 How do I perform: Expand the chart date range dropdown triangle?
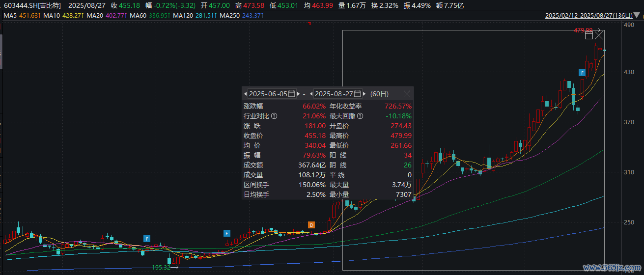click(x=637, y=16)
